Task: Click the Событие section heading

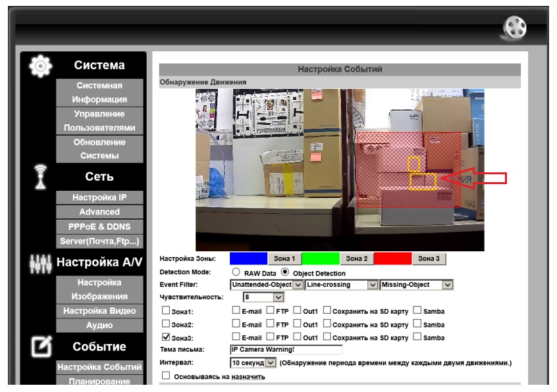Action: [x=99, y=347]
